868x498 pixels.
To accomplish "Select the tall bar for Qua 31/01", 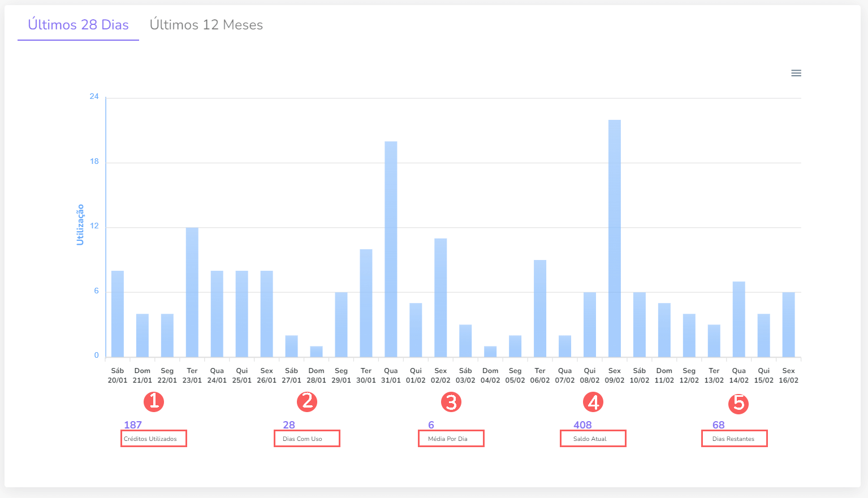I will coord(391,249).
